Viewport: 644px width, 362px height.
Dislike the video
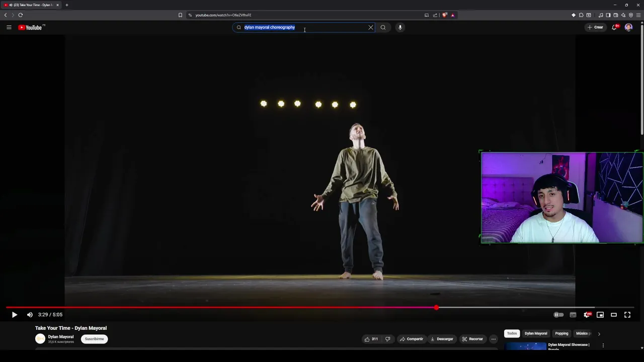tap(387, 339)
